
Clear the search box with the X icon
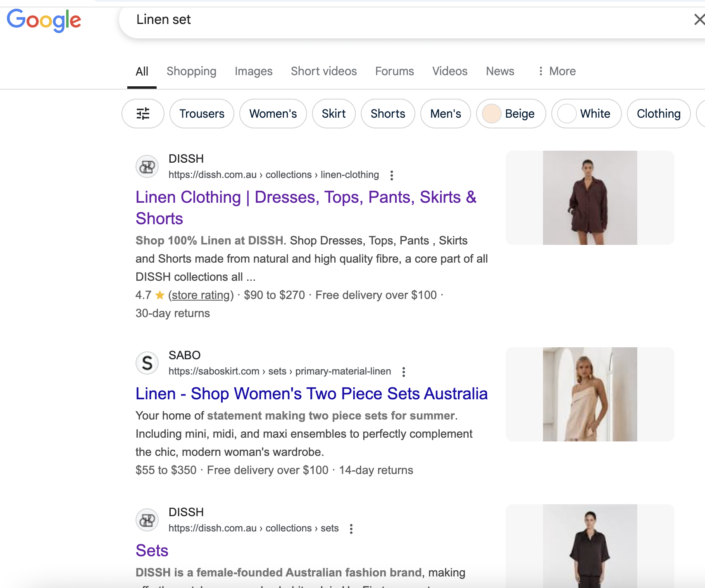click(x=699, y=19)
